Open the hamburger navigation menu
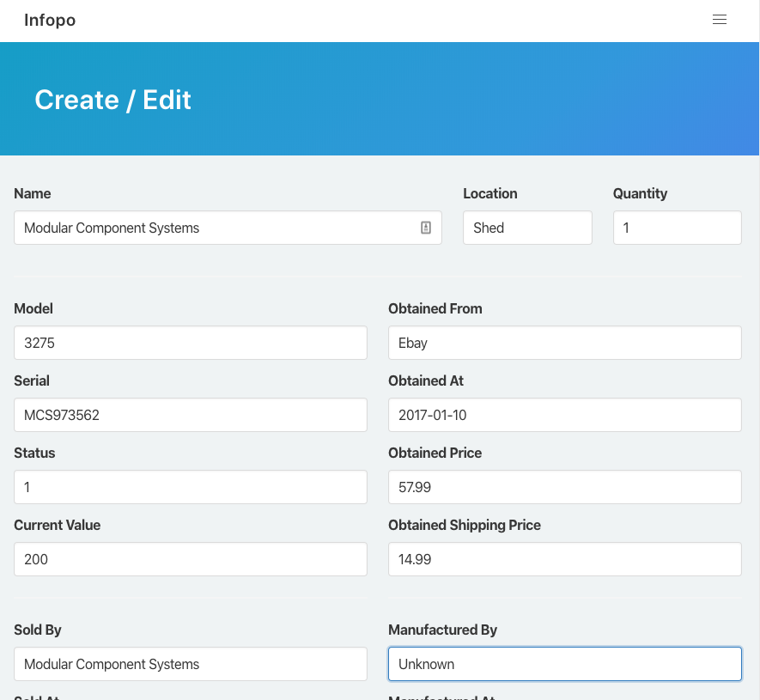Viewport: 760px width, 700px height. point(720,20)
